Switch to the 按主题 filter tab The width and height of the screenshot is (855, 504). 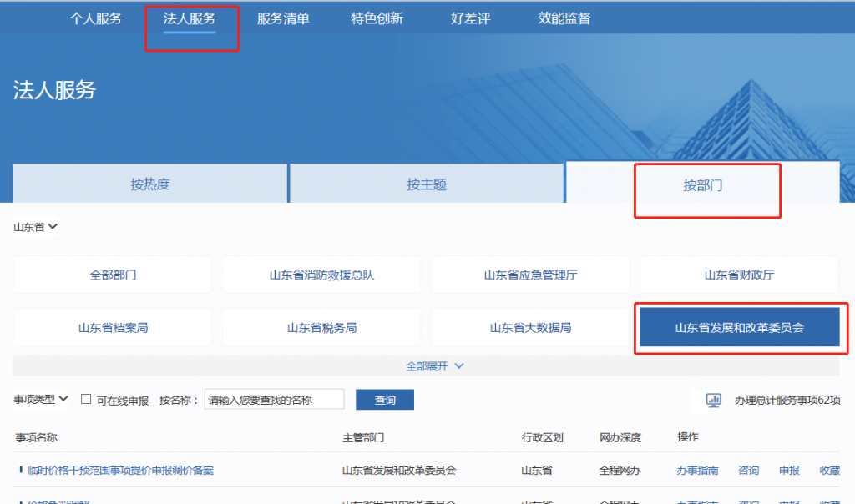point(427,184)
